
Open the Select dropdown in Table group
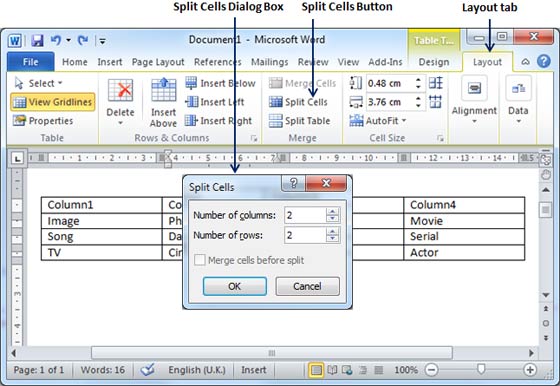coord(38,83)
